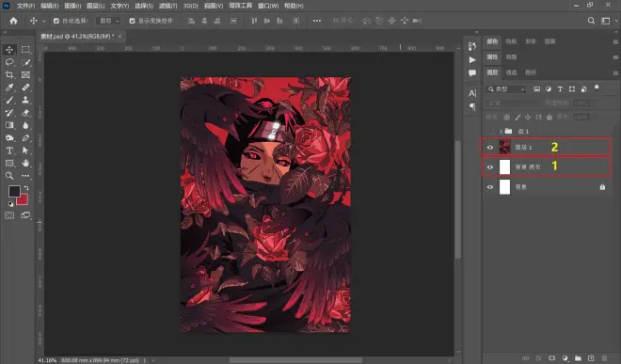Viewport: 621px width, 364px height.
Task: Open the 图像(I) menu
Action: coord(72,6)
